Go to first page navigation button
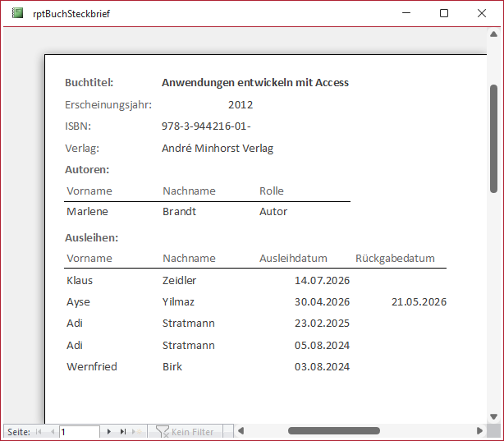Viewport: 504px width, 441px height. pyautogui.click(x=39, y=432)
